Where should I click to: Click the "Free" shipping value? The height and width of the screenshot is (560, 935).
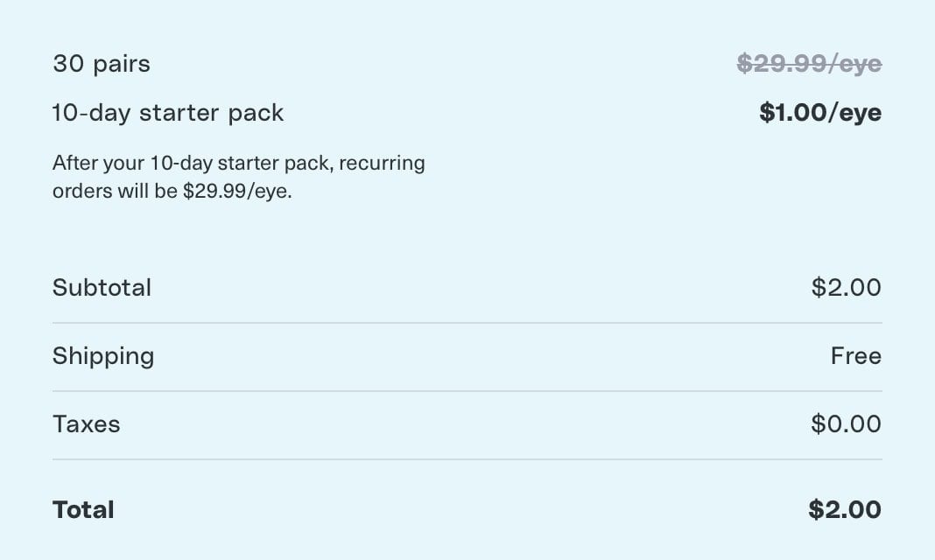tap(856, 356)
